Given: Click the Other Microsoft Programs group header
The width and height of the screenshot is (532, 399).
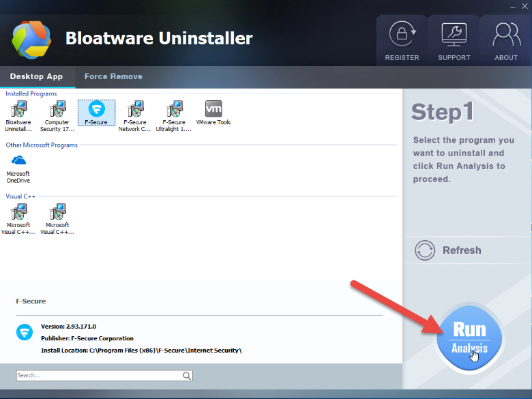Looking at the screenshot, I should (42, 145).
